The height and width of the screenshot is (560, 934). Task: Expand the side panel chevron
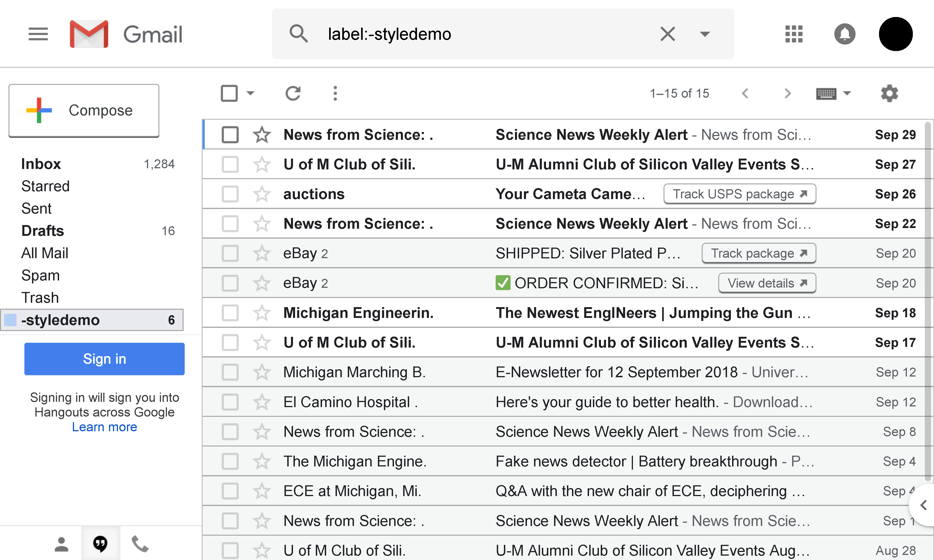[x=923, y=505]
